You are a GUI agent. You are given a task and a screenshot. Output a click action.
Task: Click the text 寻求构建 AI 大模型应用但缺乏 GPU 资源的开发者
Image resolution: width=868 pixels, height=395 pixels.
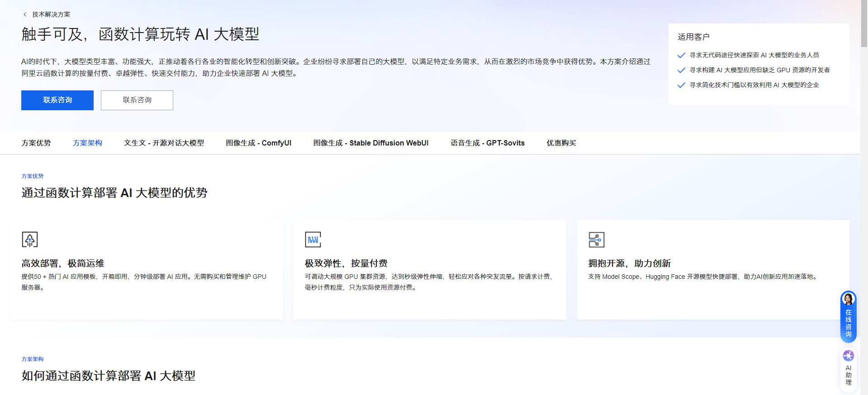(x=759, y=70)
